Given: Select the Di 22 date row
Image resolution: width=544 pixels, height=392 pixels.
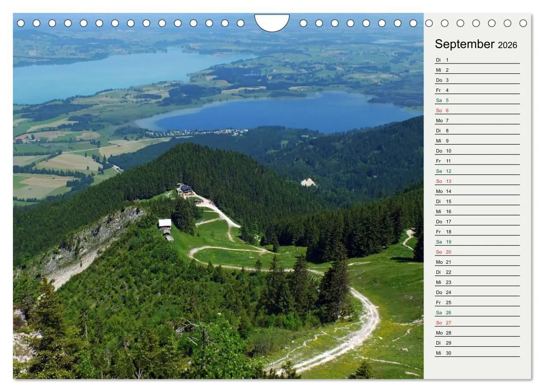Looking at the screenshot, I should 444,272.
